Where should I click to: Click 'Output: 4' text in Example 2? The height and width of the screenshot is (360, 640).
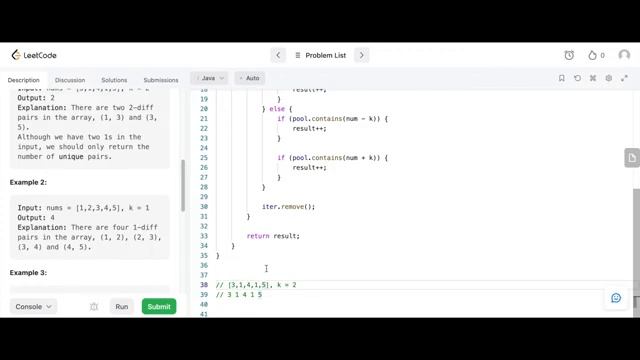[x=36, y=218]
